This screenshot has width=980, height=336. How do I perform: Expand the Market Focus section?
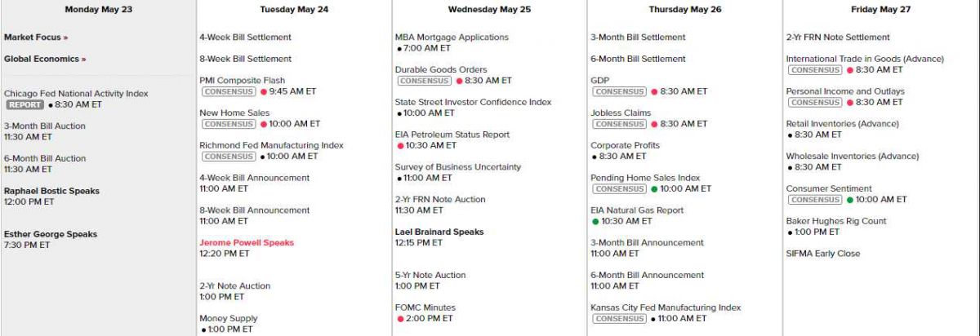click(36, 38)
